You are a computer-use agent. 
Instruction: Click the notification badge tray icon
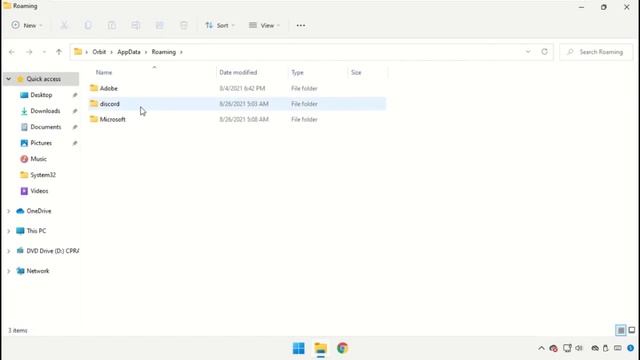point(631,348)
